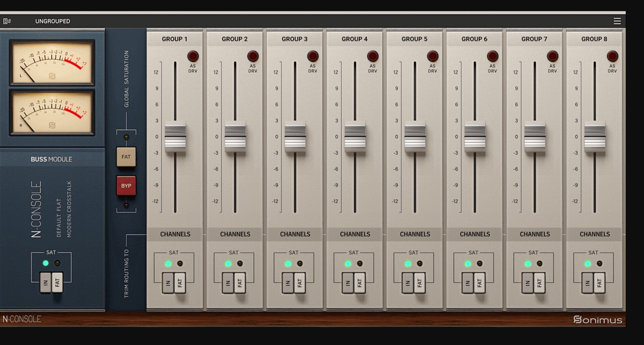Toggle the global BYP bypass button

tap(126, 185)
